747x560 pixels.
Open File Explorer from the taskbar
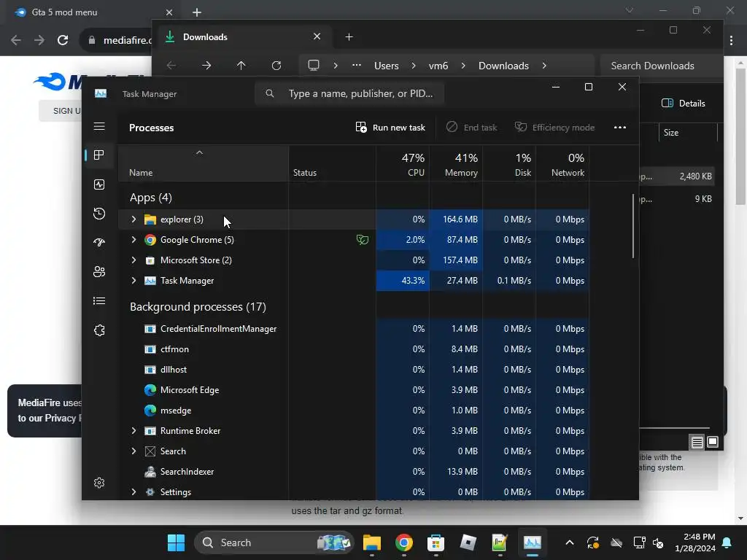[x=371, y=542]
